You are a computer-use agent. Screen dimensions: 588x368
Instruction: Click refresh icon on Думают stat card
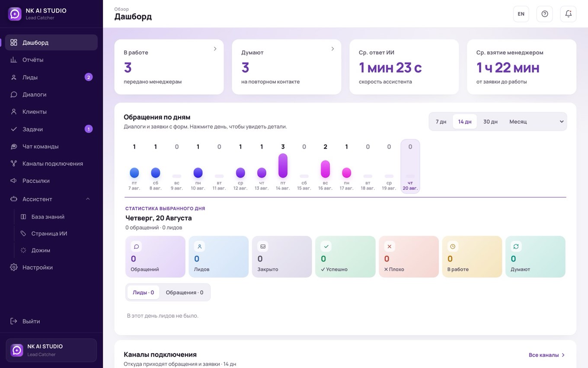[516, 246]
